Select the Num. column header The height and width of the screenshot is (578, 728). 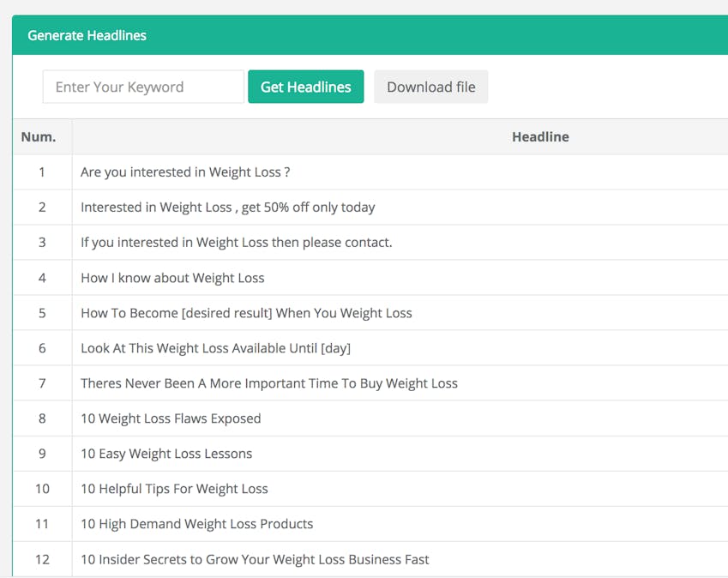point(39,136)
